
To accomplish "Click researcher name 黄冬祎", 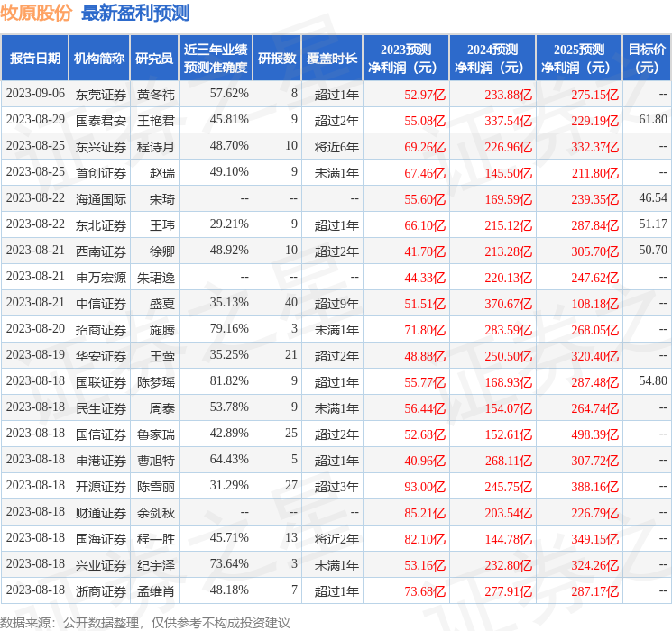I will click(155, 95).
